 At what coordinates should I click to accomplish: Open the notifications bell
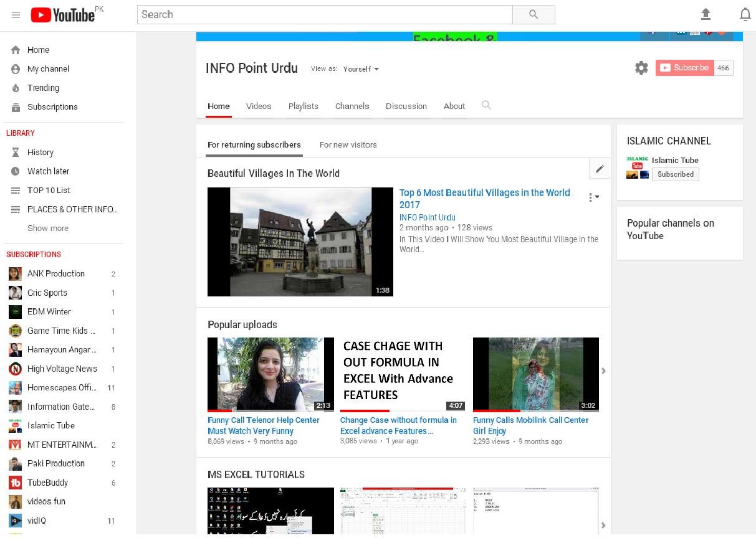(745, 14)
